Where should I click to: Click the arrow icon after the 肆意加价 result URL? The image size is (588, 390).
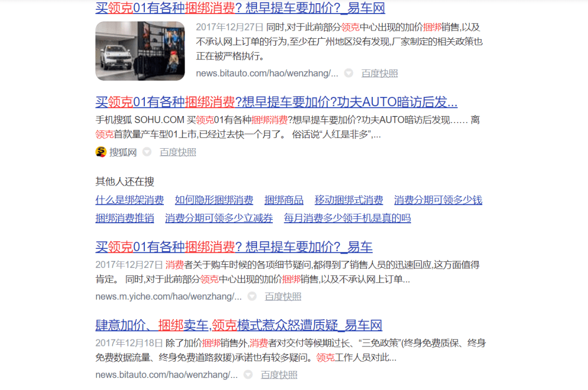click(x=248, y=375)
